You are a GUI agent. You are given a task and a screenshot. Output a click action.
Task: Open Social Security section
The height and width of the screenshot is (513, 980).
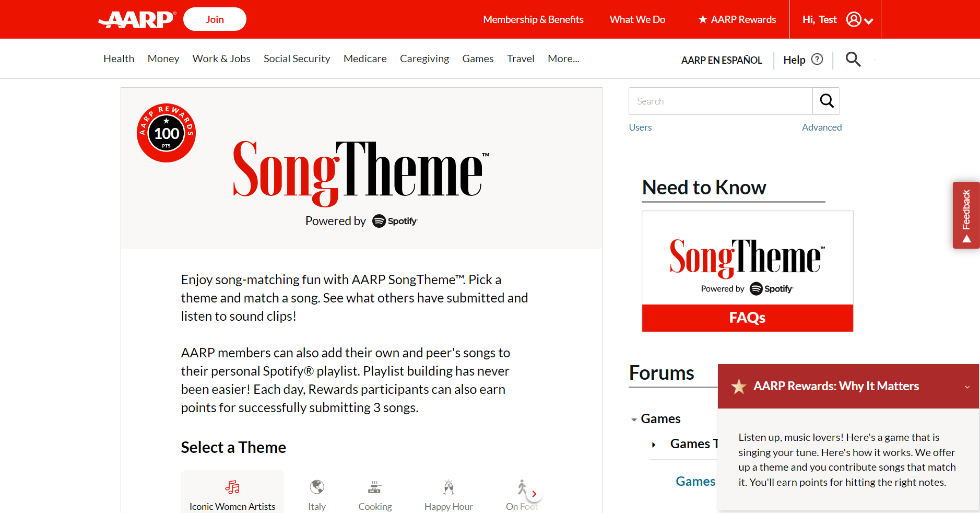[x=297, y=59]
